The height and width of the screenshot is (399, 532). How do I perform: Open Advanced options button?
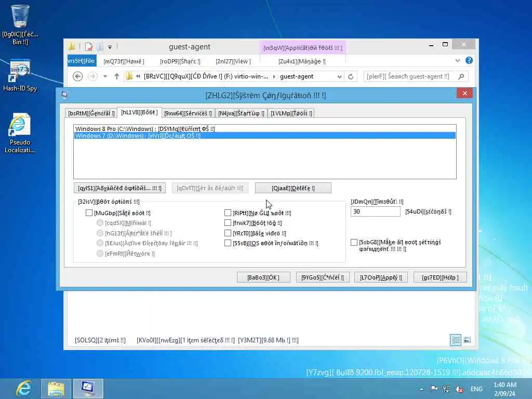pyautogui.click(x=119, y=188)
